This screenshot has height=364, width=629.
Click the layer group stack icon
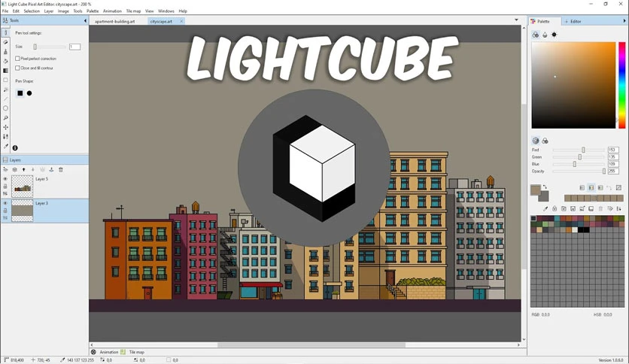click(x=15, y=169)
